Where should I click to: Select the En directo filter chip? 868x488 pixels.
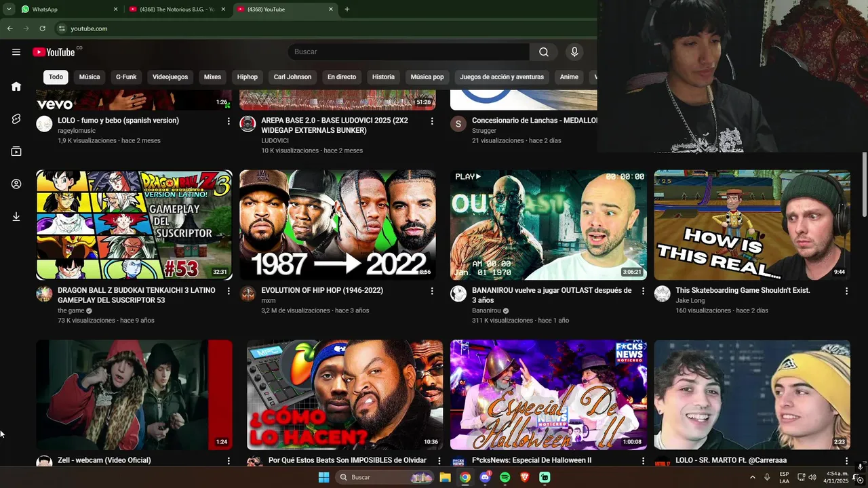342,77
